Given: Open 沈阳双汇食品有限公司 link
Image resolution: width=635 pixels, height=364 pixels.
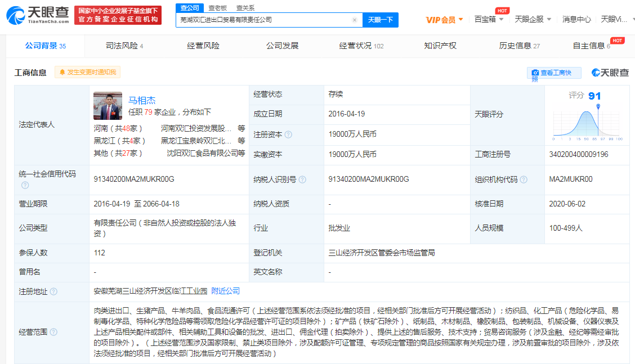Looking at the screenshot, I should pos(202,153).
